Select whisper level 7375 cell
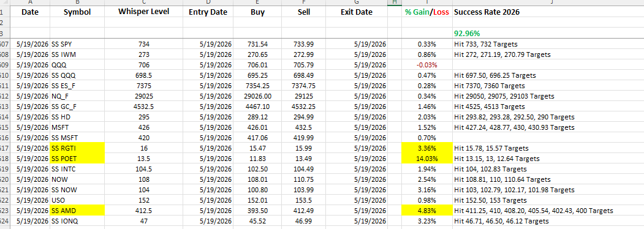 point(144,86)
